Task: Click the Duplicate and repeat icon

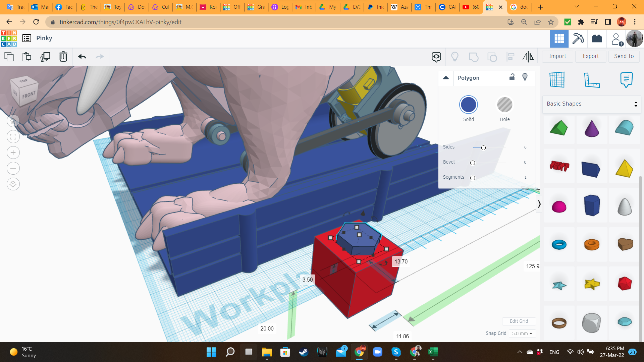Action: [x=45, y=57]
